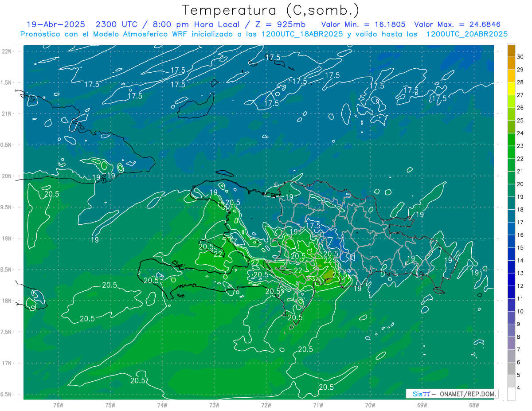Click the '15' label on the color legend

pos(520,248)
